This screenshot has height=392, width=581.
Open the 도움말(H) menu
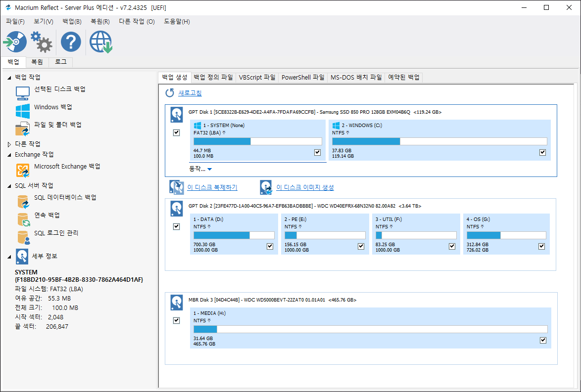[x=177, y=21]
